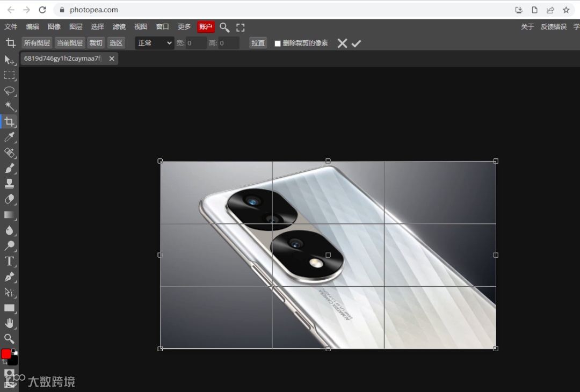Viewport: 580px width, 392px height.
Task: Close the 6819d746gy1h2caymaa7f document tab
Action: 112,59
